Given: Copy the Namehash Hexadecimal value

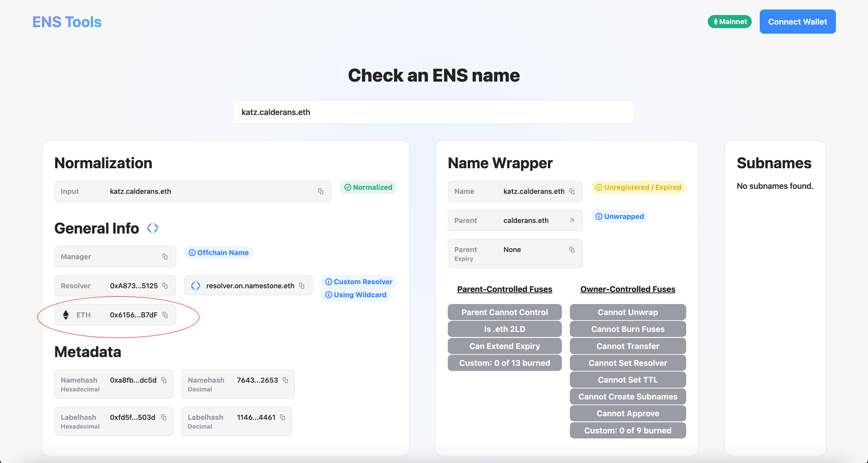Looking at the screenshot, I should tap(164, 380).
